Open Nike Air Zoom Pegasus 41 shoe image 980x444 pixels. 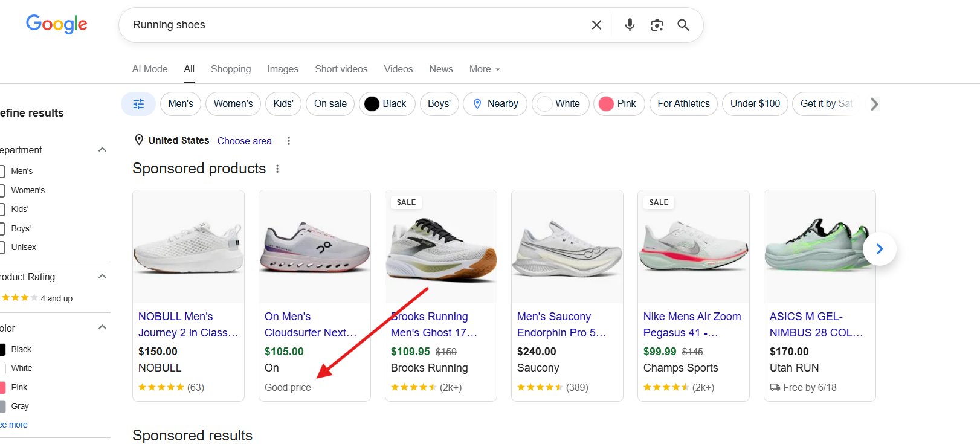pos(694,246)
